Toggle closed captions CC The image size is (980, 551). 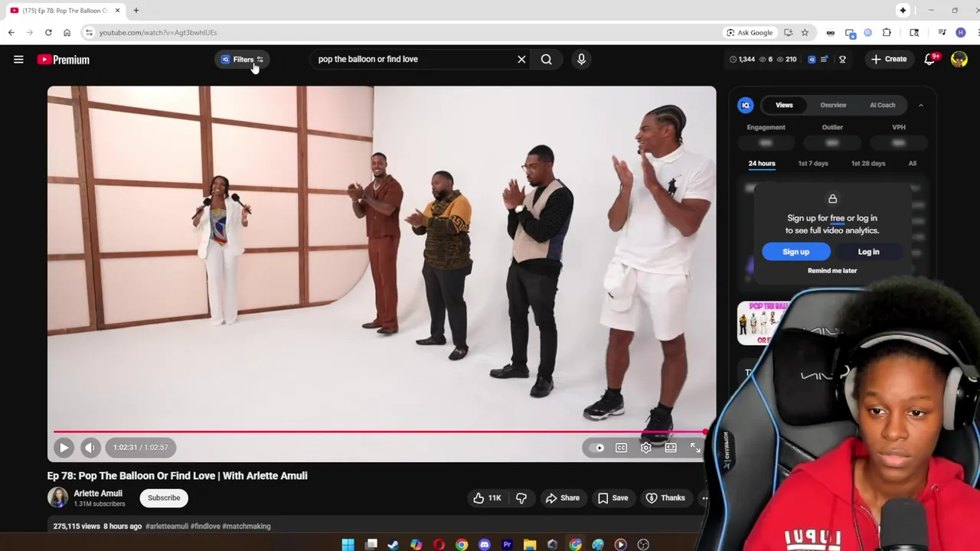click(x=621, y=448)
